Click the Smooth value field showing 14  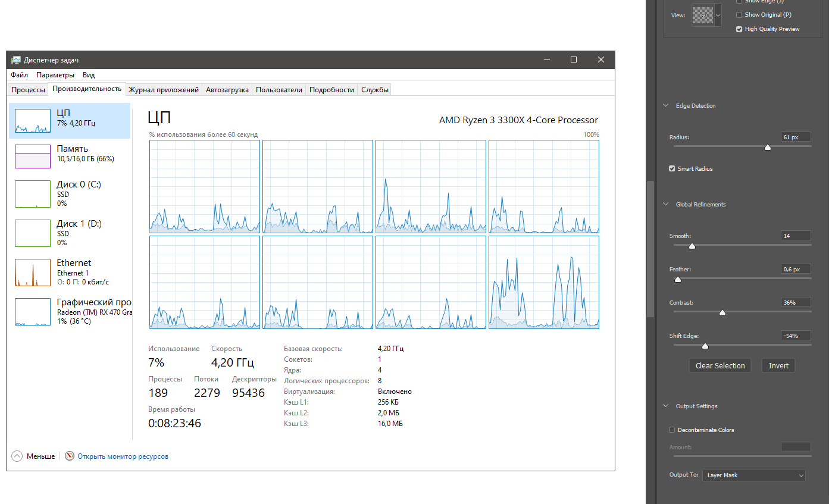click(796, 236)
